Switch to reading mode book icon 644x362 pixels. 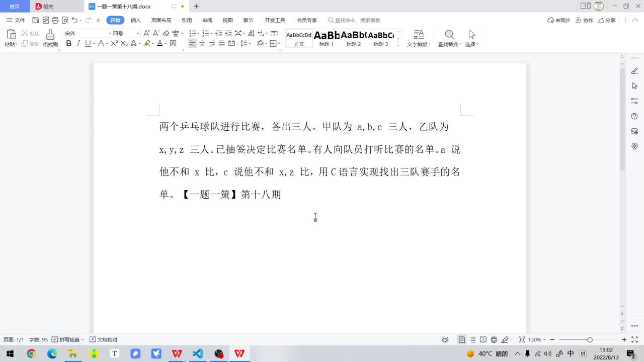[x=483, y=340]
